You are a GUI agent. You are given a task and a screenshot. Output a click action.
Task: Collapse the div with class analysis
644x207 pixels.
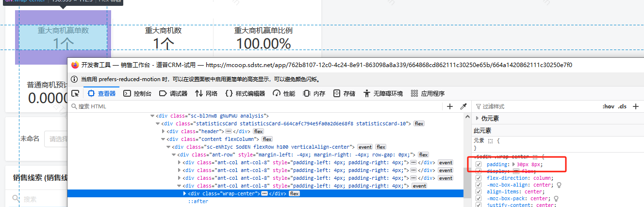click(x=152, y=116)
